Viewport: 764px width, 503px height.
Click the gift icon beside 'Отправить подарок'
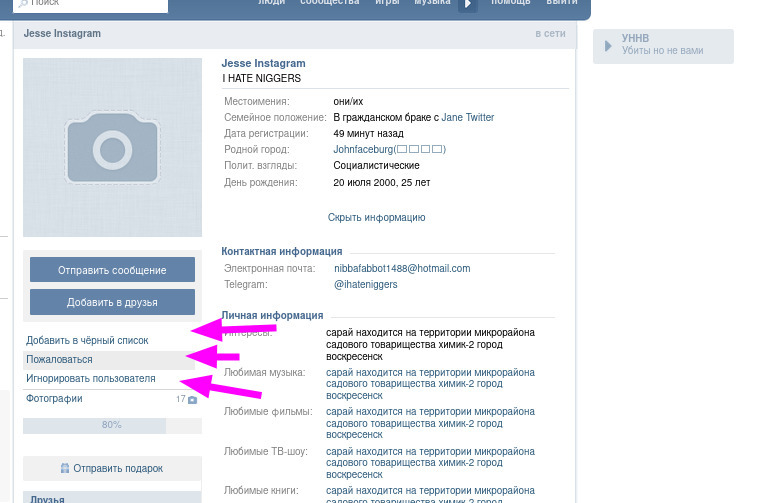65,468
